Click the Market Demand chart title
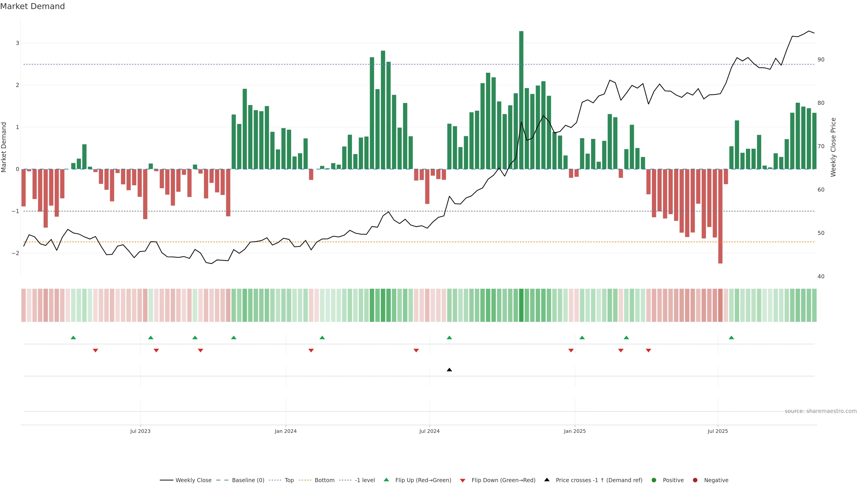 (x=32, y=6)
